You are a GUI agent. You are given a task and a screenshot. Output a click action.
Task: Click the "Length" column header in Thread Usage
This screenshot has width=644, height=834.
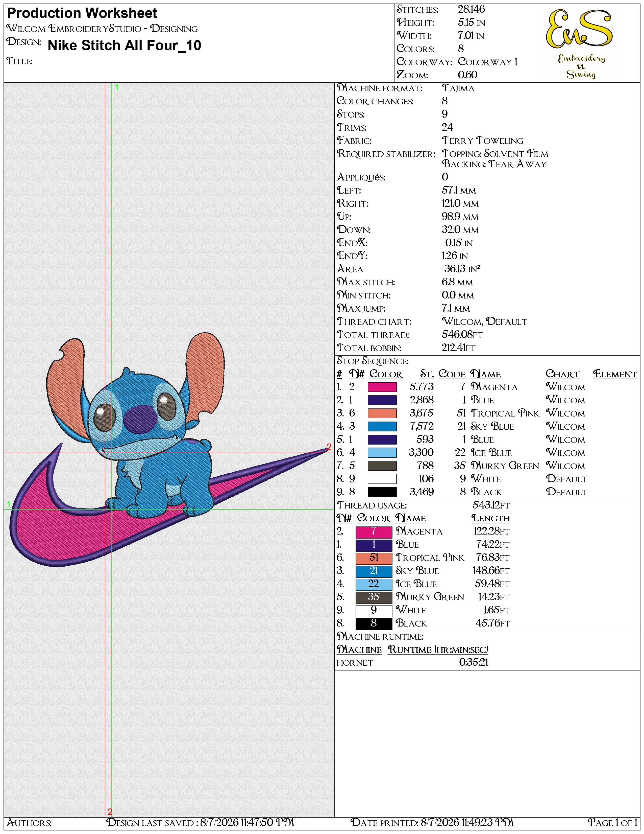coord(491,518)
